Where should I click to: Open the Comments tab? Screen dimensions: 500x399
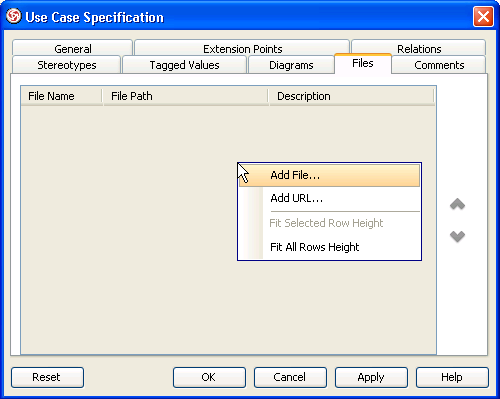pos(439,65)
